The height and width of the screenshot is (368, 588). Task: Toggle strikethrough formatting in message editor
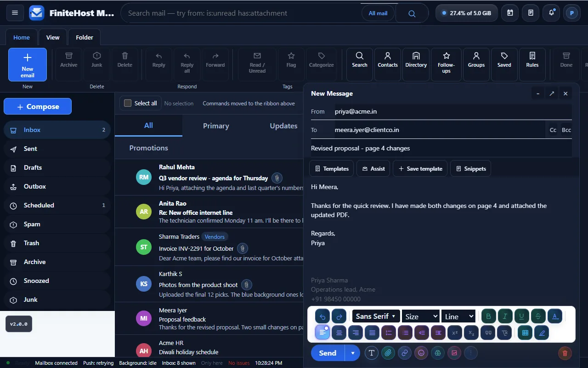coord(538,316)
